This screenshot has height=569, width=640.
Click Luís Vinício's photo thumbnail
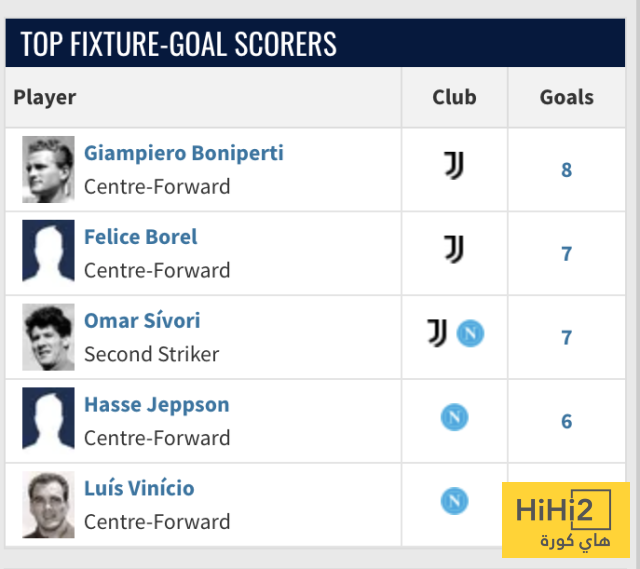click(x=48, y=505)
